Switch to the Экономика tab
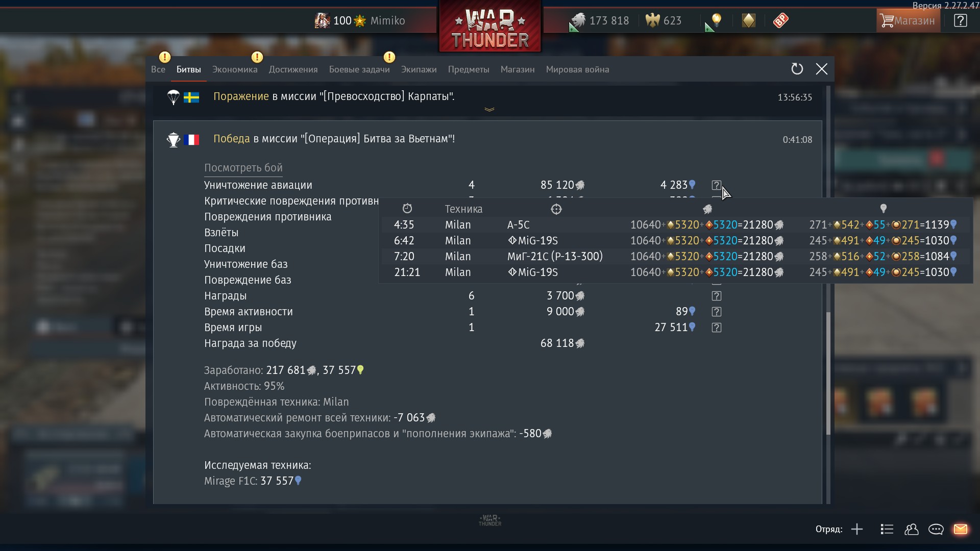Viewport: 980px width, 551px height. (235, 69)
